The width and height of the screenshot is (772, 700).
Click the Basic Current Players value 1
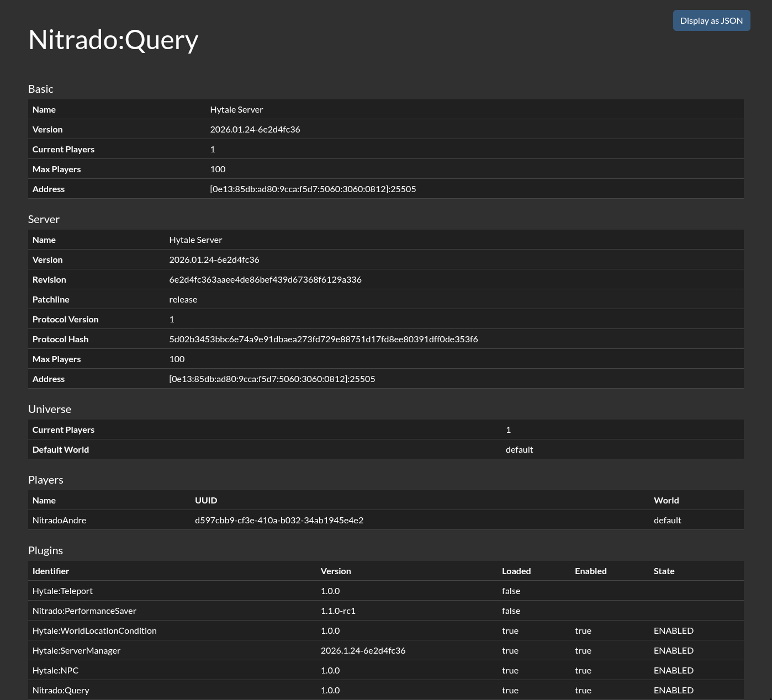coord(213,149)
